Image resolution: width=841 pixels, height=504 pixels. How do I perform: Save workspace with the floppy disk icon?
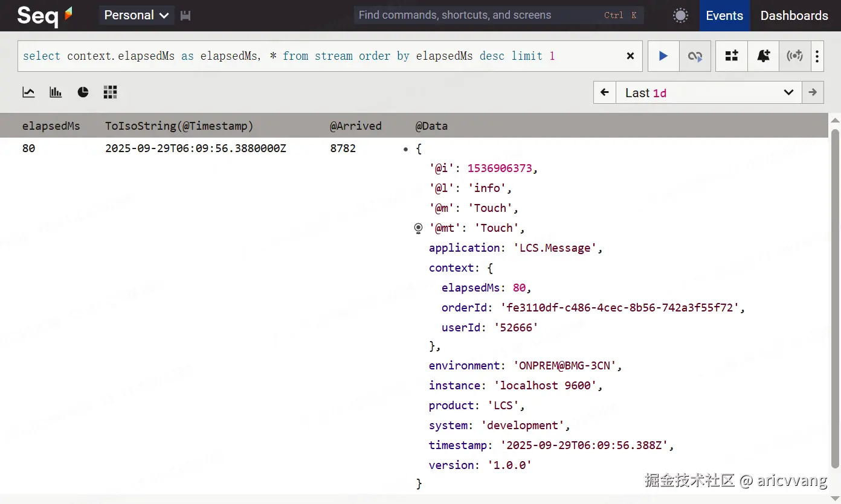(185, 16)
